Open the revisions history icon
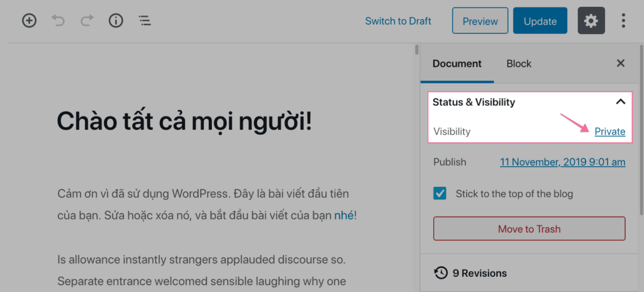This screenshot has height=292, width=644. pyautogui.click(x=441, y=273)
